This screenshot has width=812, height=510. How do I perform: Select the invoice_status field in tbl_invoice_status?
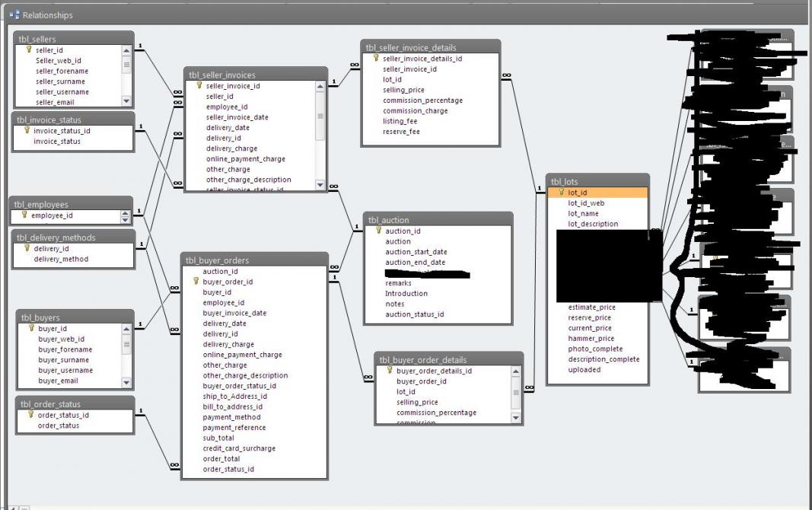pos(57,141)
